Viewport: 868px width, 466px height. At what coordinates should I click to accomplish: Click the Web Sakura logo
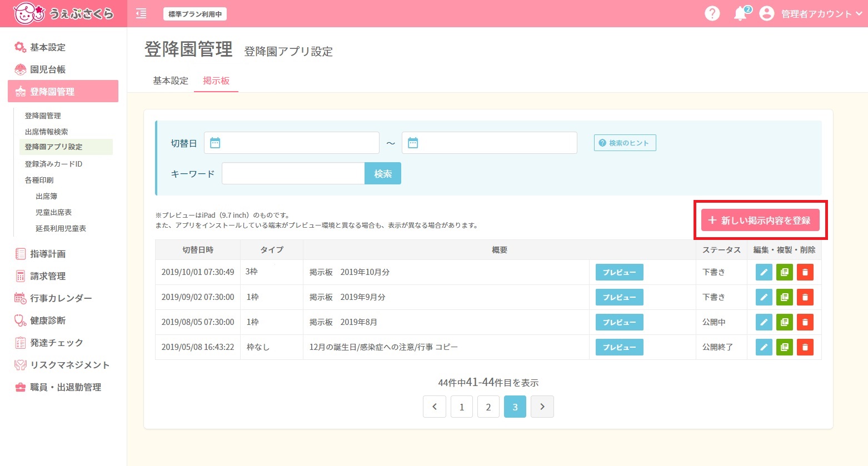63,13
